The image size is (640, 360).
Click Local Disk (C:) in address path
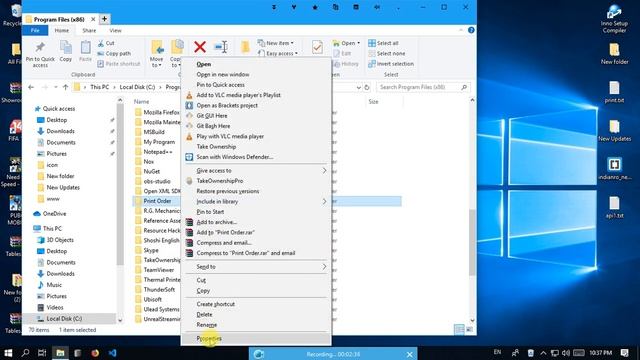click(x=137, y=87)
